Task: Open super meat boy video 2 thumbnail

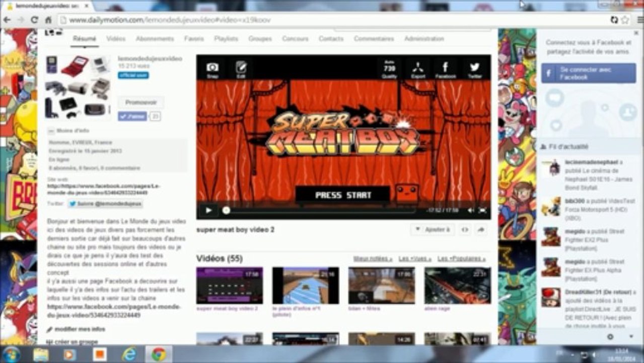Action: [x=230, y=285]
